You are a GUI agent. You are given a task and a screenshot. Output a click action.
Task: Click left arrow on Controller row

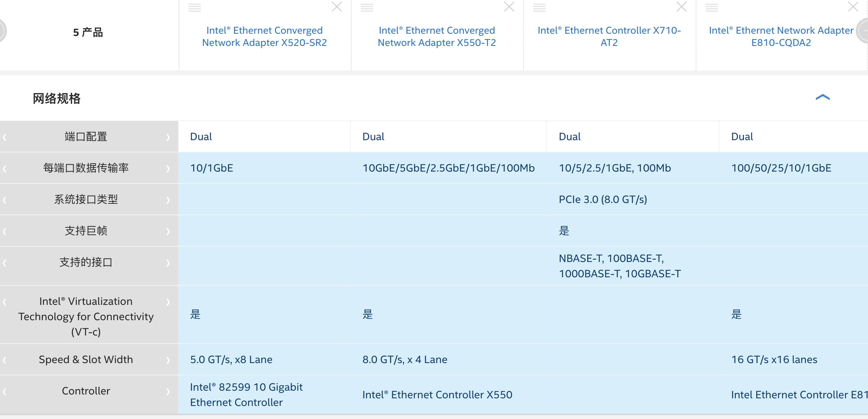[x=5, y=391]
